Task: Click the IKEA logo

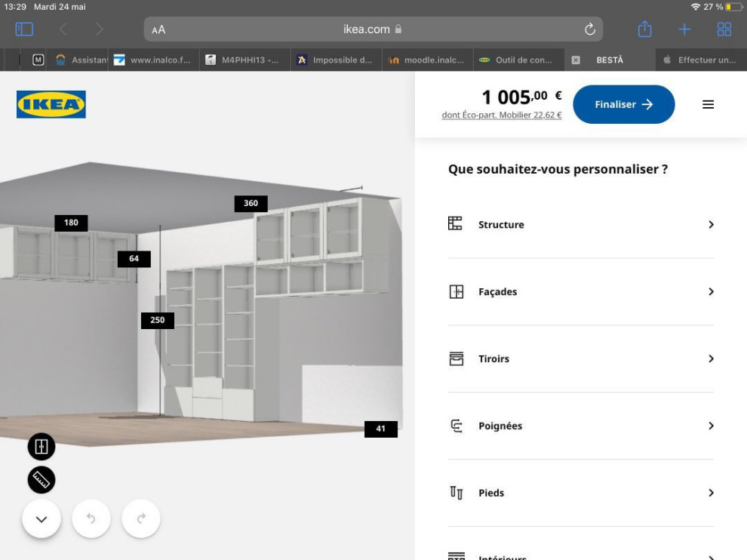Action: pyautogui.click(x=51, y=104)
